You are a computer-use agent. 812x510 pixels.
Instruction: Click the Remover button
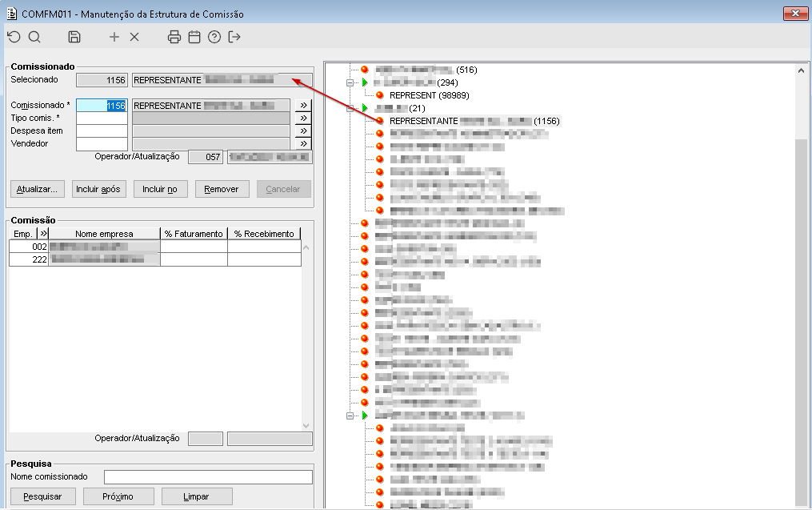[222, 189]
